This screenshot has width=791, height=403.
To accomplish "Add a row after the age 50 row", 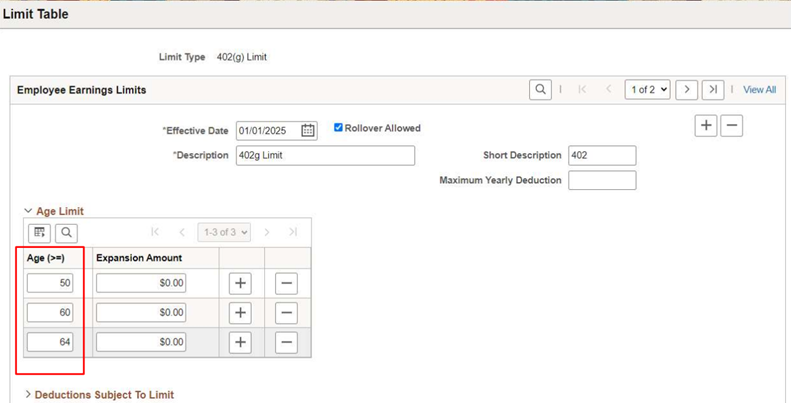I will [x=240, y=283].
